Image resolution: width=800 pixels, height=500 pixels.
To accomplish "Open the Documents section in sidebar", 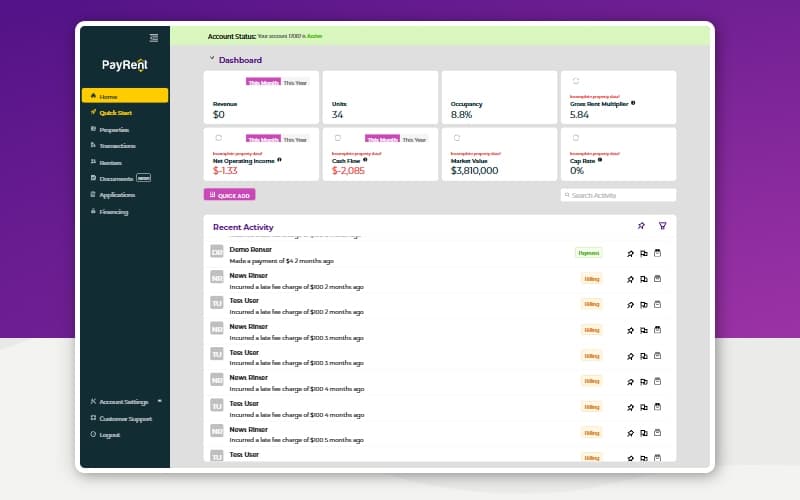I will pos(116,178).
